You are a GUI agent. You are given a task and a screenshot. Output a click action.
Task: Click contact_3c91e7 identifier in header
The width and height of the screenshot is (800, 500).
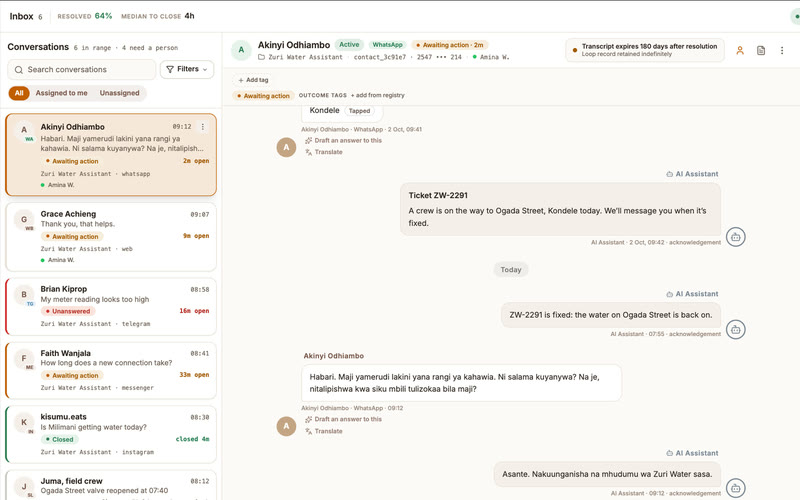(x=380, y=57)
